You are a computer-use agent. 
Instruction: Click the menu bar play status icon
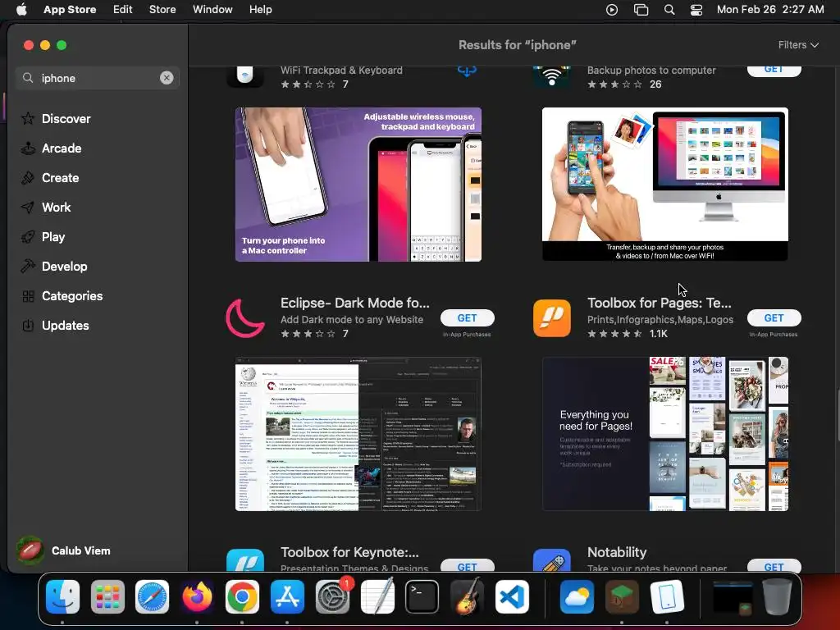click(612, 10)
